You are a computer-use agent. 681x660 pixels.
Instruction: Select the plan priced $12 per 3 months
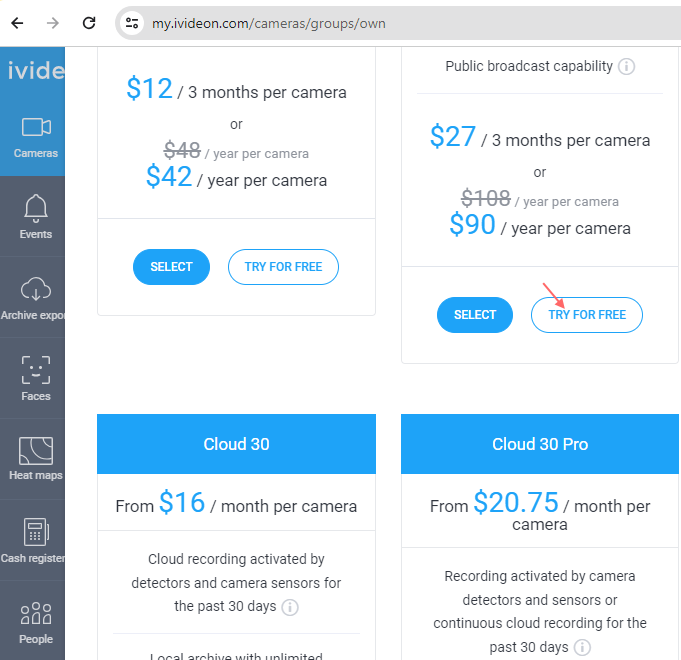[171, 267]
